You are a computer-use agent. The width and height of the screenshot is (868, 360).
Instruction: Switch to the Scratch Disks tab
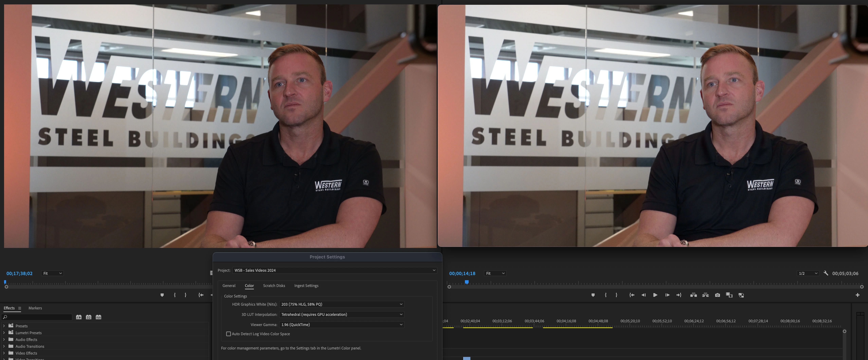[x=274, y=285]
